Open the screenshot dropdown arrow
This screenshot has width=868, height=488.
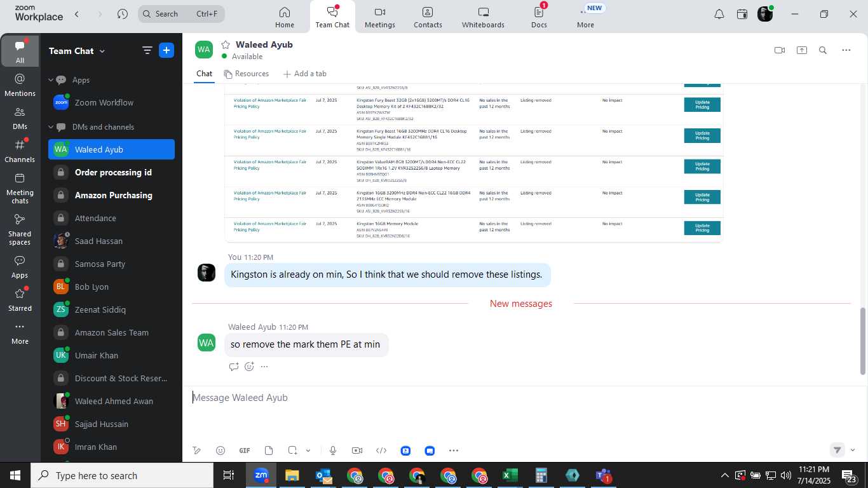pos(308,451)
